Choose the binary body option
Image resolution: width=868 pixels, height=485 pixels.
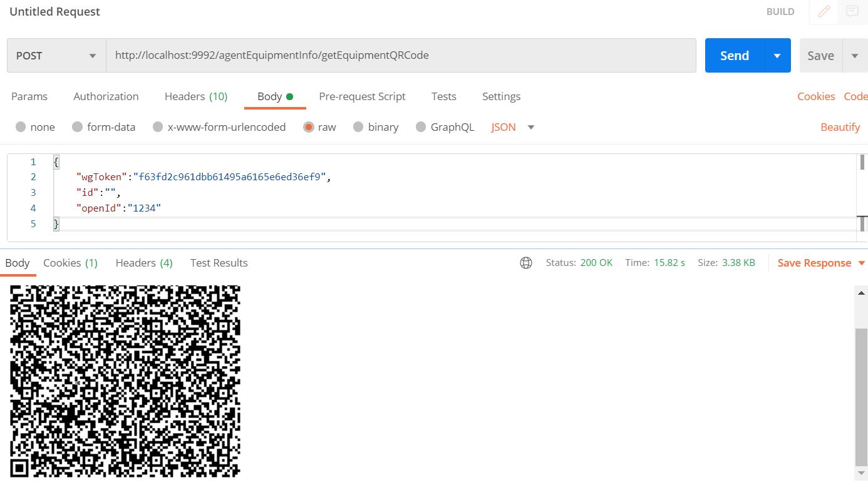tap(358, 127)
